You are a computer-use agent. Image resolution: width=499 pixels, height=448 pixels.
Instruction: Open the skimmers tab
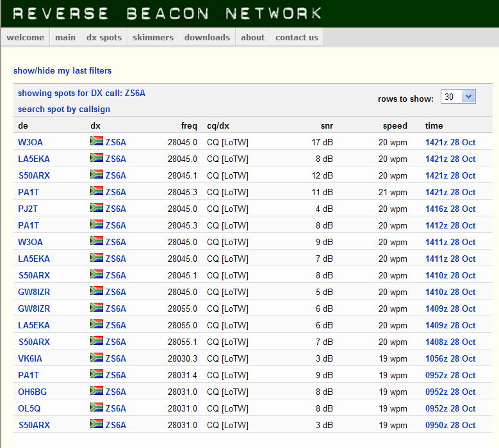(x=153, y=37)
